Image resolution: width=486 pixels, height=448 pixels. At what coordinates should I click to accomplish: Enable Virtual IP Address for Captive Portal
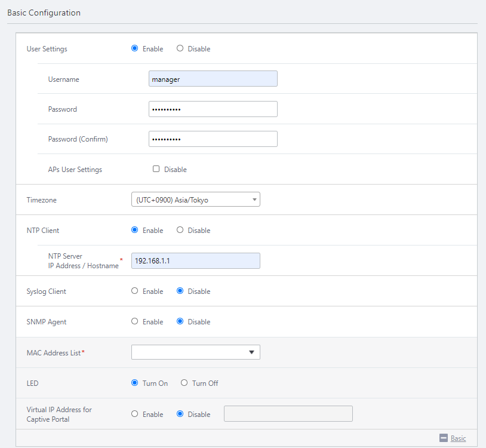click(135, 414)
